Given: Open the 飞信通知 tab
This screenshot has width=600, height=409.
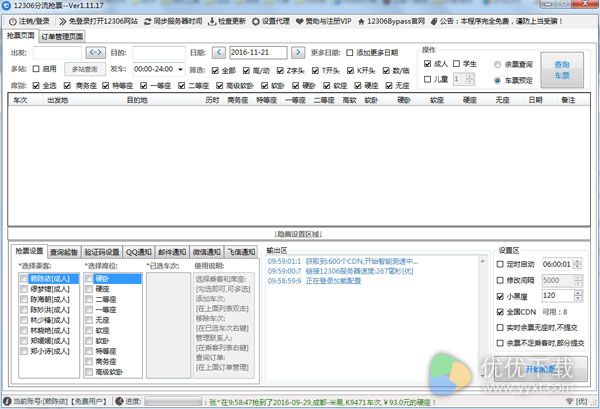Looking at the screenshot, I should coord(241,252).
